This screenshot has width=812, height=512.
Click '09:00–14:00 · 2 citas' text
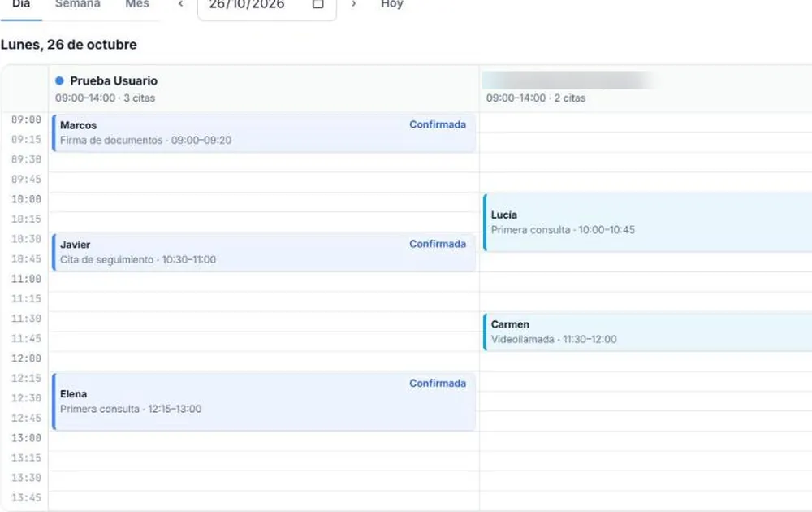coord(535,98)
